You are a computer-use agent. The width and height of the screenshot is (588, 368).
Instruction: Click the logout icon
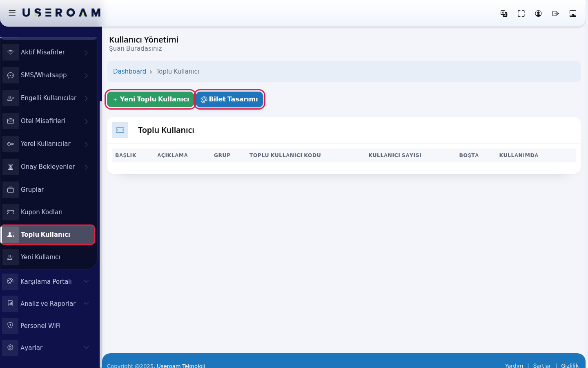pos(555,13)
